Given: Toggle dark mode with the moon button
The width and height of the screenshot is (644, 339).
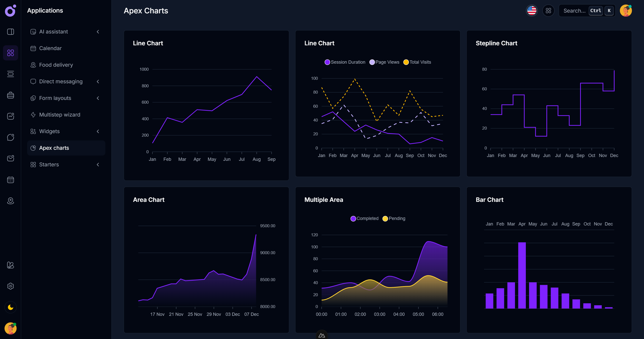Looking at the screenshot, I should (11, 307).
